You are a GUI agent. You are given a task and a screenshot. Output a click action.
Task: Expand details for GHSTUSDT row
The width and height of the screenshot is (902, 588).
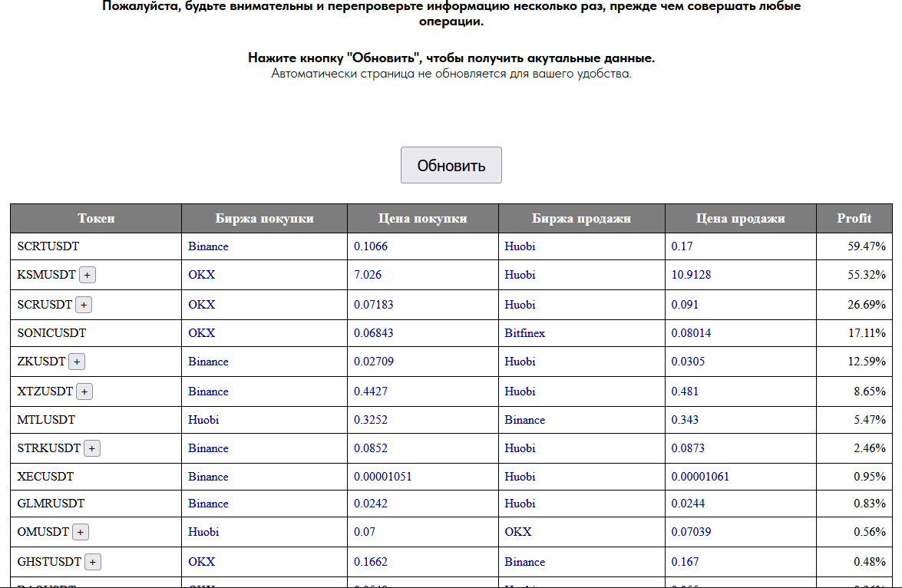(x=92, y=561)
